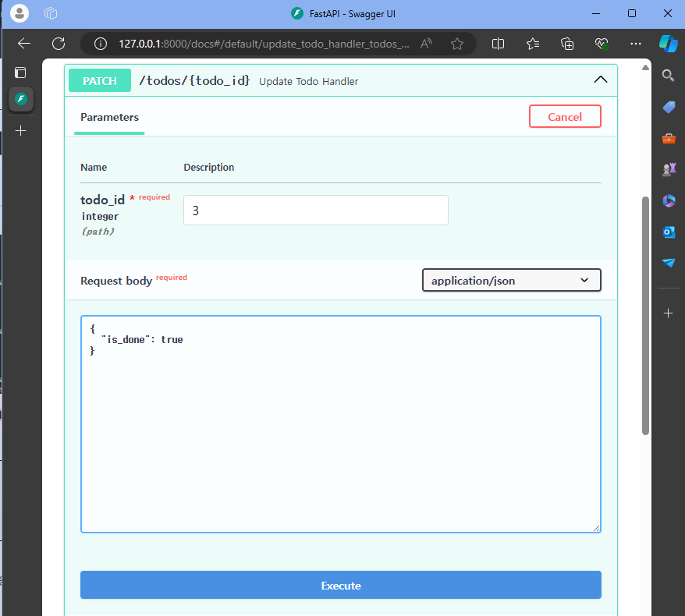Click the Description column header
The width and height of the screenshot is (685, 616).
(x=209, y=167)
